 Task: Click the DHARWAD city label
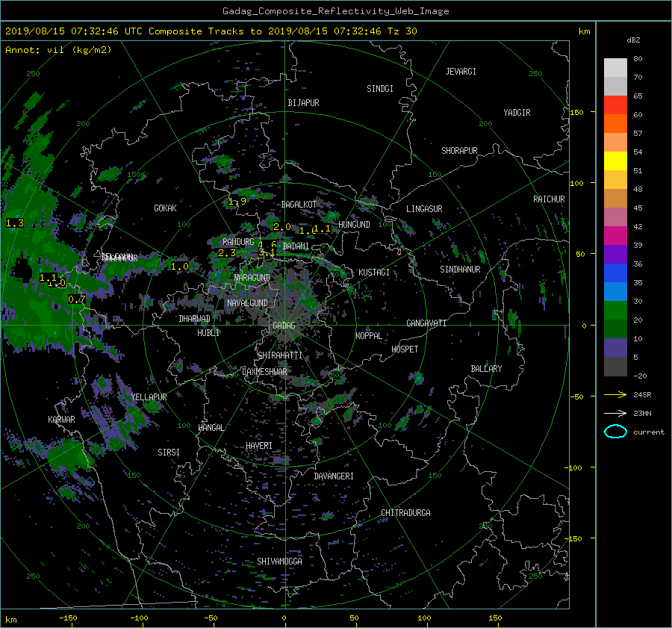click(x=195, y=319)
